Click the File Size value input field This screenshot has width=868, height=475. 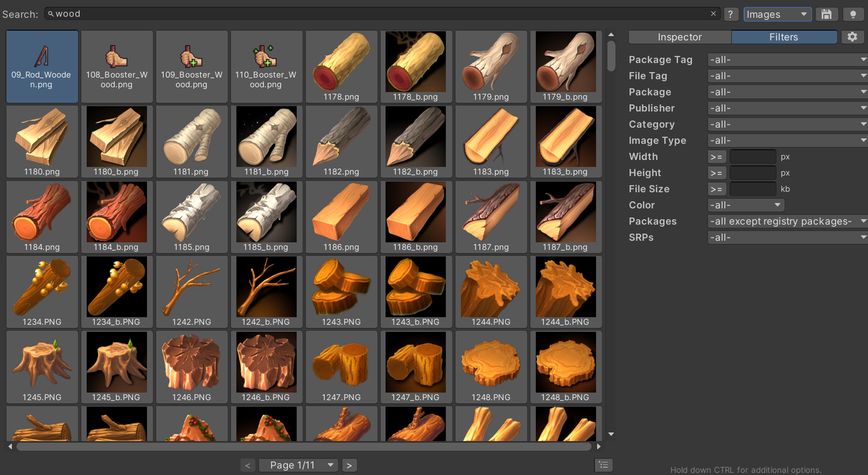point(753,189)
